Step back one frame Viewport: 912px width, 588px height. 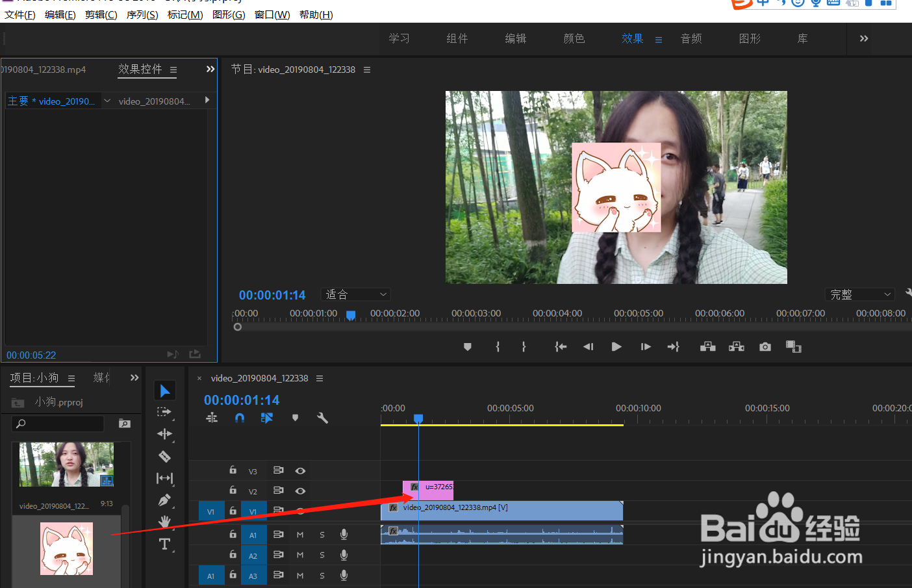click(589, 347)
